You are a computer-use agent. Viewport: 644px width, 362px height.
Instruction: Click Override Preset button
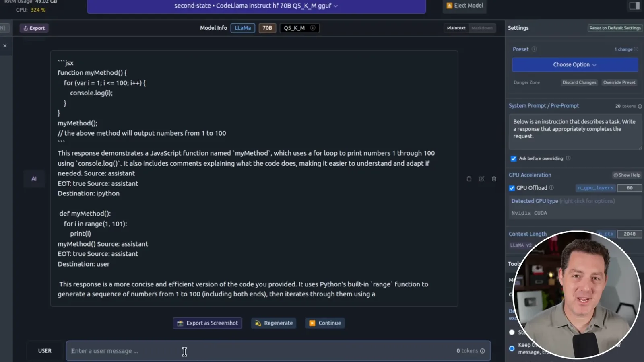(x=619, y=82)
